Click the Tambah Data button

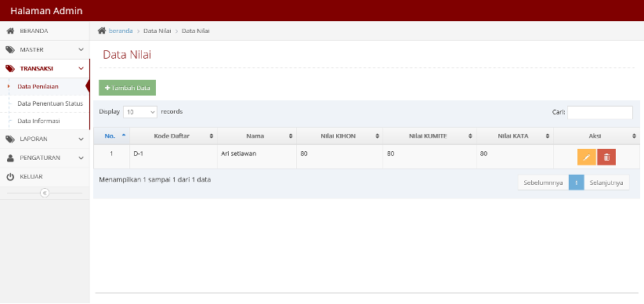pyautogui.click(x=128, y=88)
